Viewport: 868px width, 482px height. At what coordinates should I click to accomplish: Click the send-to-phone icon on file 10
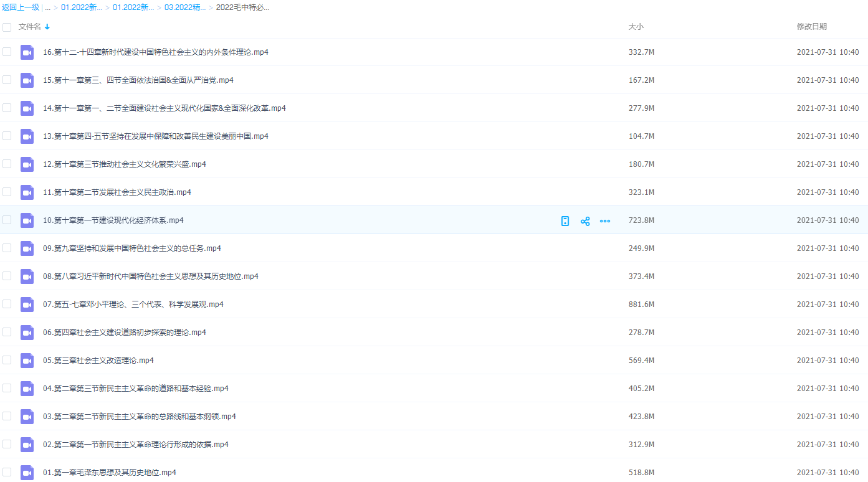(x=565, y=221)
